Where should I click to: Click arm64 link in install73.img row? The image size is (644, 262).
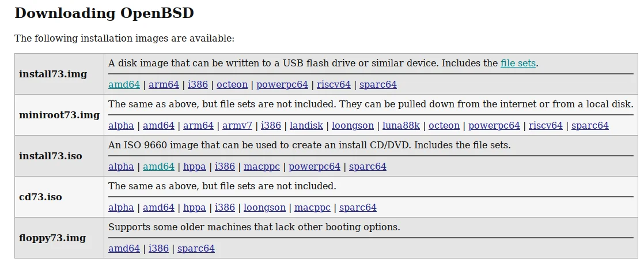(x=164, y=85)
